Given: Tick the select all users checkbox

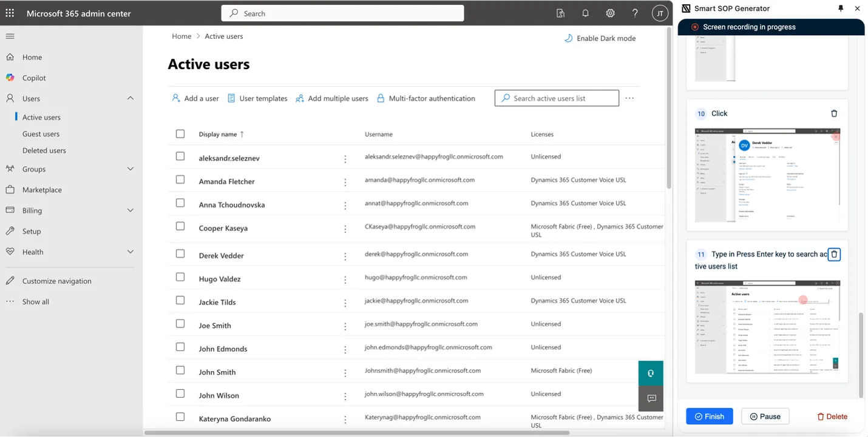Looking at the screenshot, I should (180, 134).
